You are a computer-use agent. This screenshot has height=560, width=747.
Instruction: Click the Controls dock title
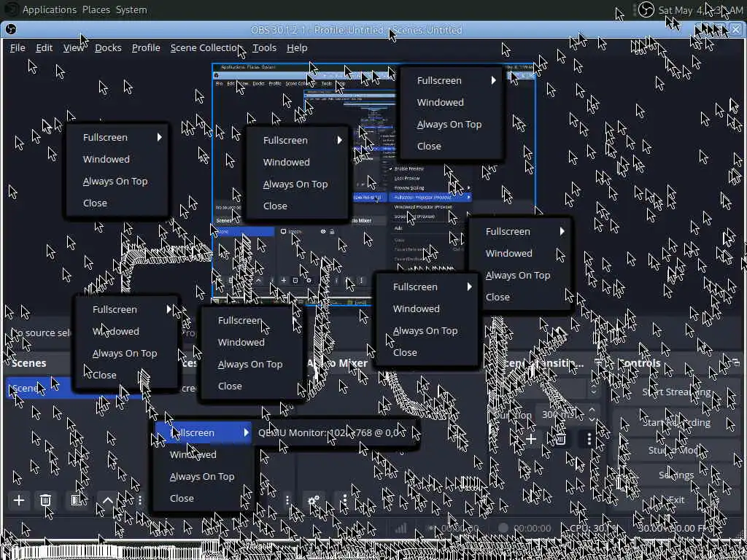pos(640,363)
